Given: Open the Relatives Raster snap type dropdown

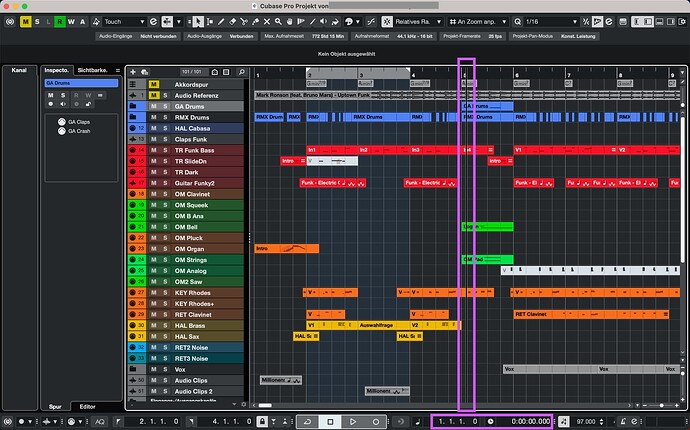Looking at the screenshot, I should pyautogui.click(x=418, y=22).
